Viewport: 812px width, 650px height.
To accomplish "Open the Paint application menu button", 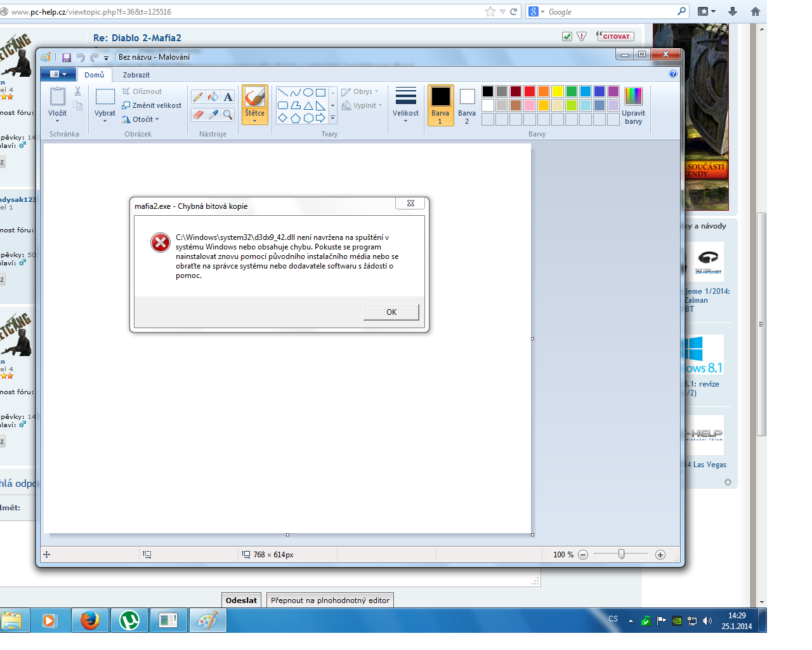I will 58,74.
